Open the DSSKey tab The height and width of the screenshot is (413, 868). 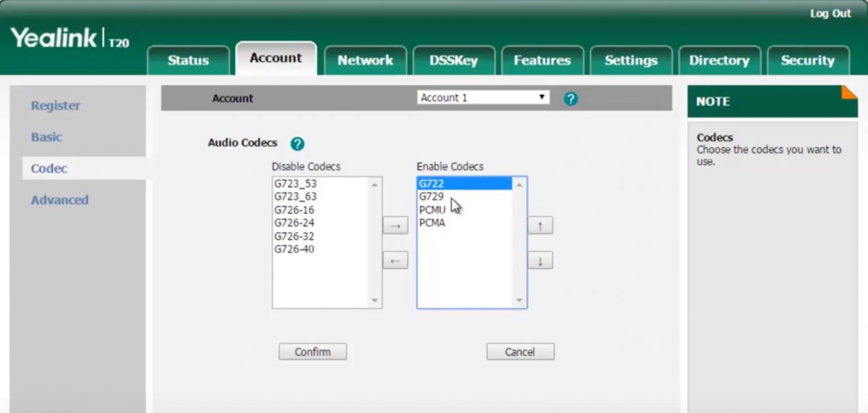pos(453,60)
